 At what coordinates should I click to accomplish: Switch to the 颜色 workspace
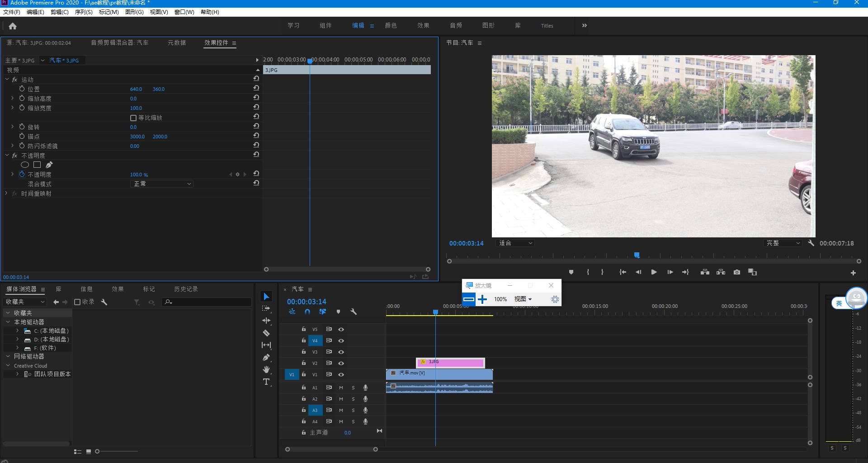click(391, 25)
